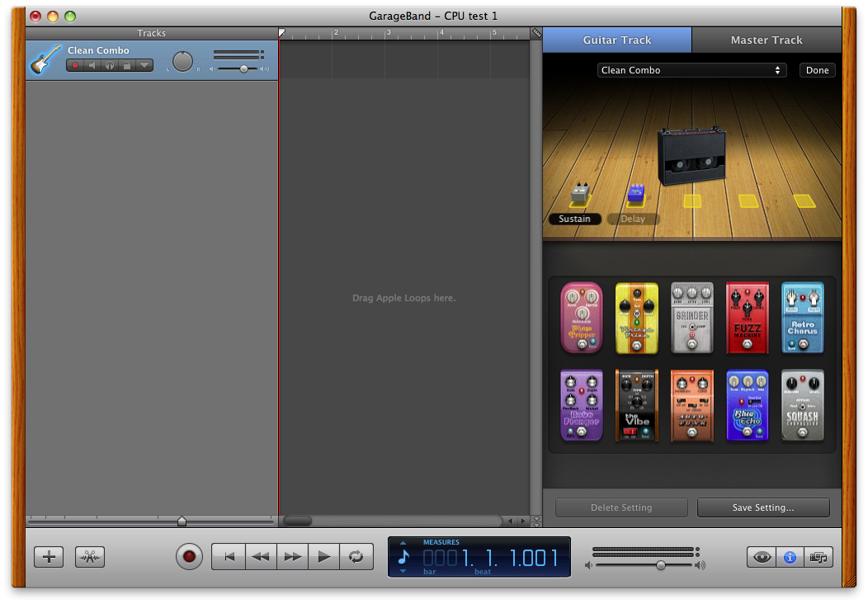Play the project
868x604 pixels.
(324, 556)
